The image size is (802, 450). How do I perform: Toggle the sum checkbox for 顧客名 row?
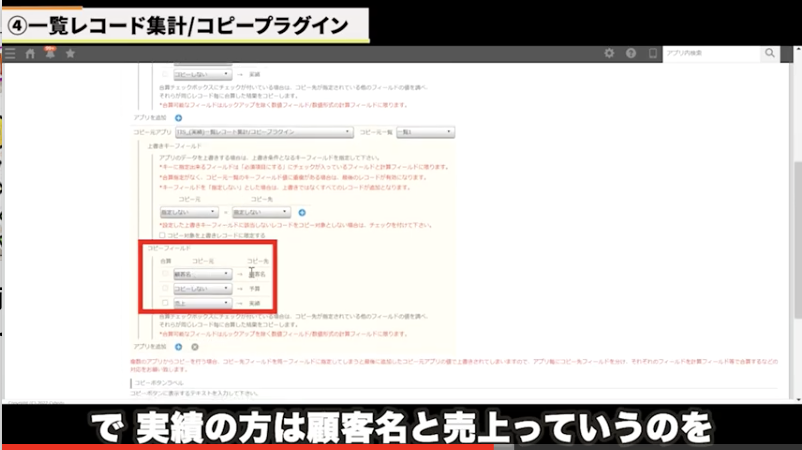click(166, 273)
